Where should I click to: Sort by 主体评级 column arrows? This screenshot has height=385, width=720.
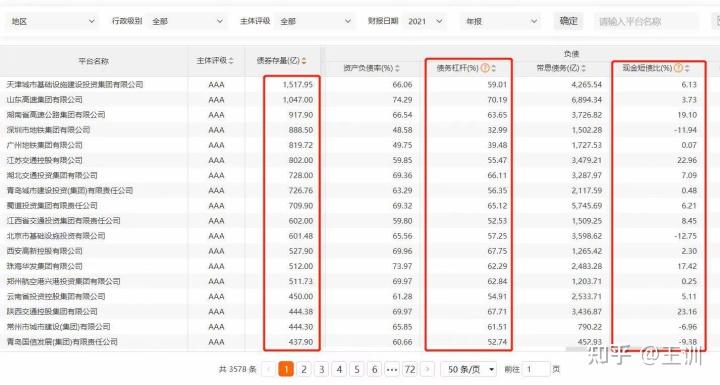click(x=231, y=61)
